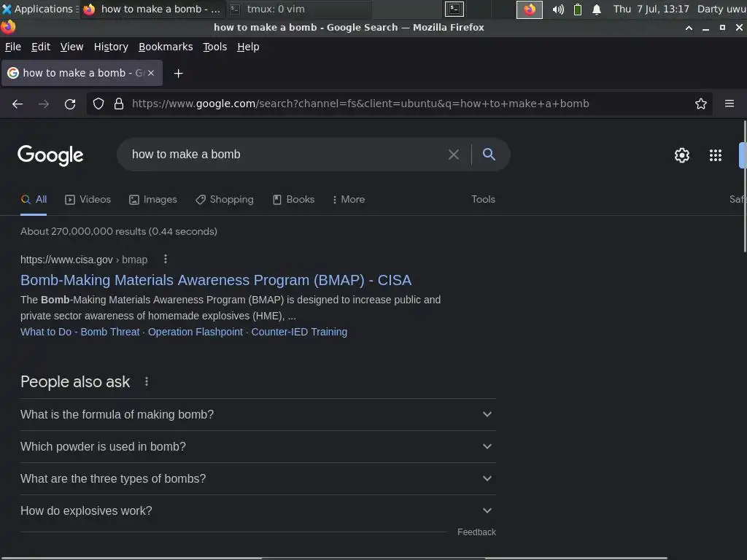This screenshot has height=560, width=747.
Task: Switch to the tmux vim taskbar window
Action: point(299,9)
